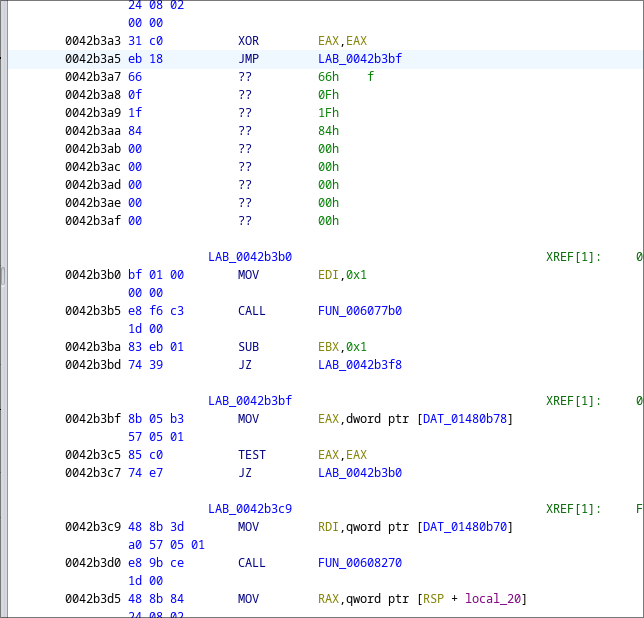
Task: Select the LAB_0042b3b0 operand of the JZ at 0042b3c7
Action: pos(360,473)
